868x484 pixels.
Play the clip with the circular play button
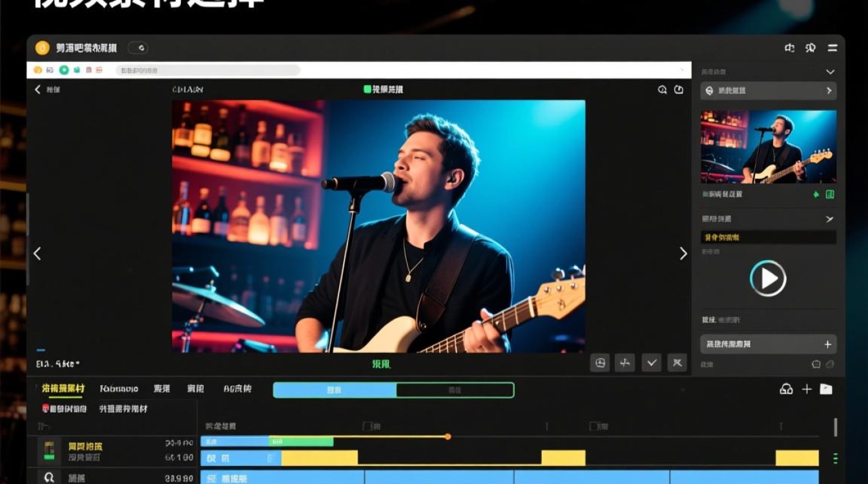click(768, 278)
